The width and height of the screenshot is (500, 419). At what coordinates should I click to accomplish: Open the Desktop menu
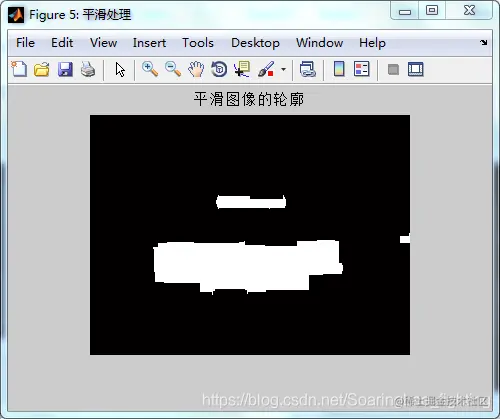point(255,43)
